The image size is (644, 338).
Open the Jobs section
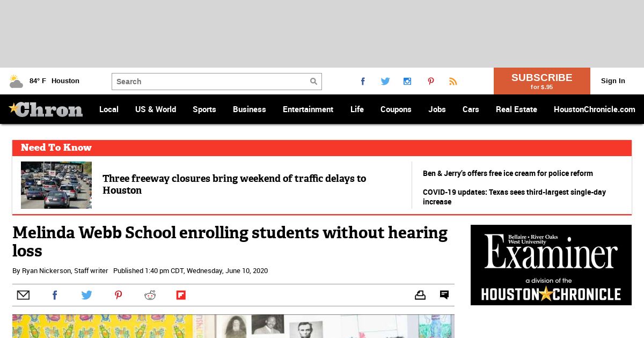(437, 109)
